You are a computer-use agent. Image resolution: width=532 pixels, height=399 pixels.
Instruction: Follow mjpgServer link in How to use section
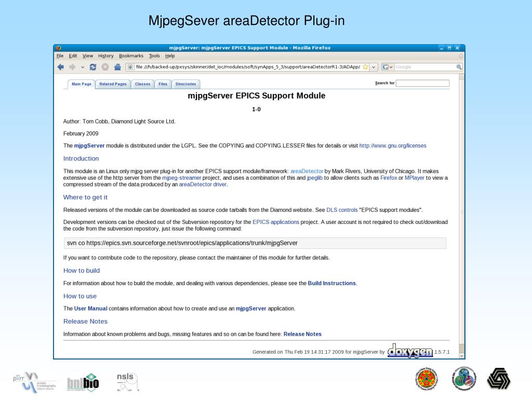[x=251, y=309]
